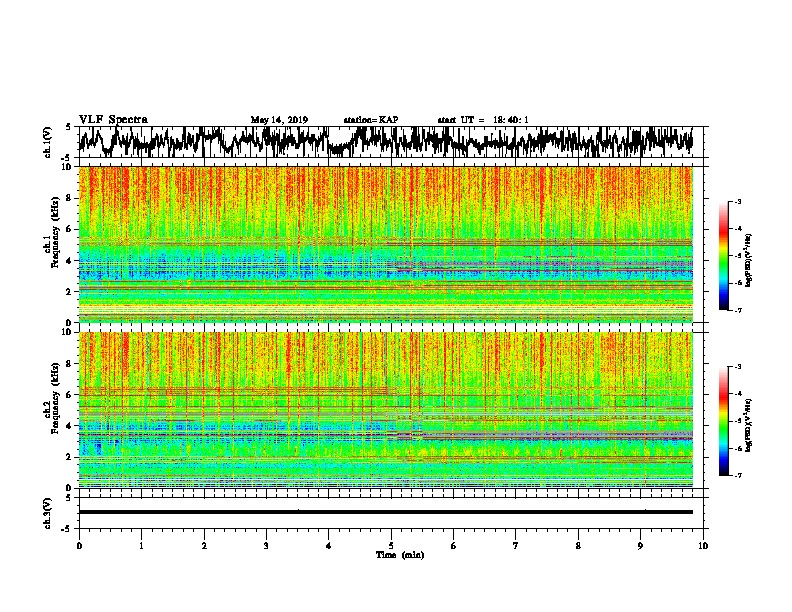
Task: Click the ch.2 spectrogram color scale bar
Action: click(723, 421)
